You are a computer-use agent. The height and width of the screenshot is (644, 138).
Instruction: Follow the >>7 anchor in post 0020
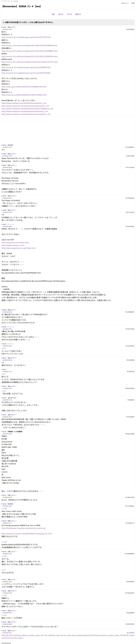(4, 570)
